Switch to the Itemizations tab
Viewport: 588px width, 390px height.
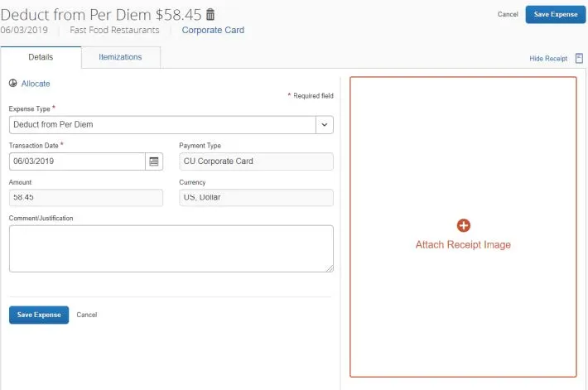coord(120,57)
